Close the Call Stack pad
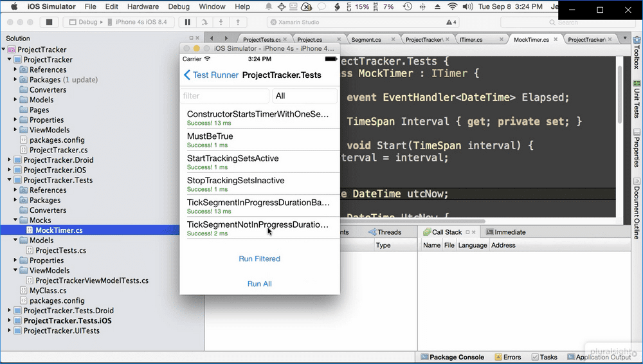This screenshot has height=364, width=643. click(474, 232)
